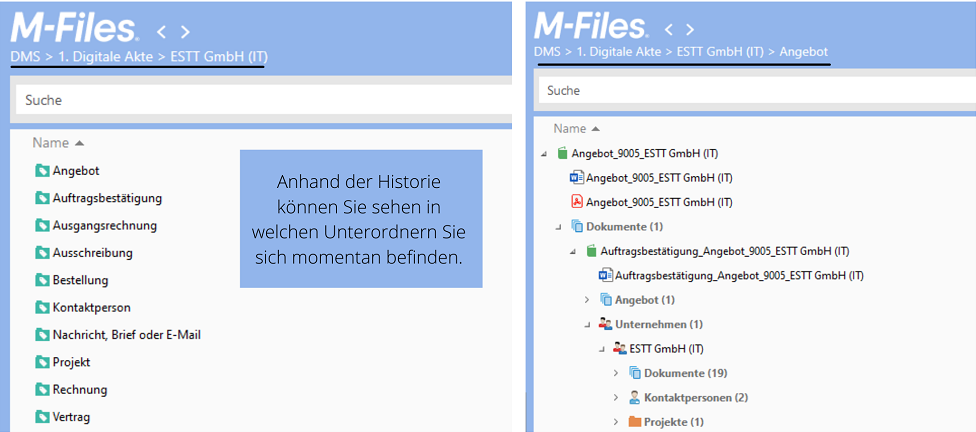
Task: Sort by Name column in left list
Action: click(x=50, y=143)
